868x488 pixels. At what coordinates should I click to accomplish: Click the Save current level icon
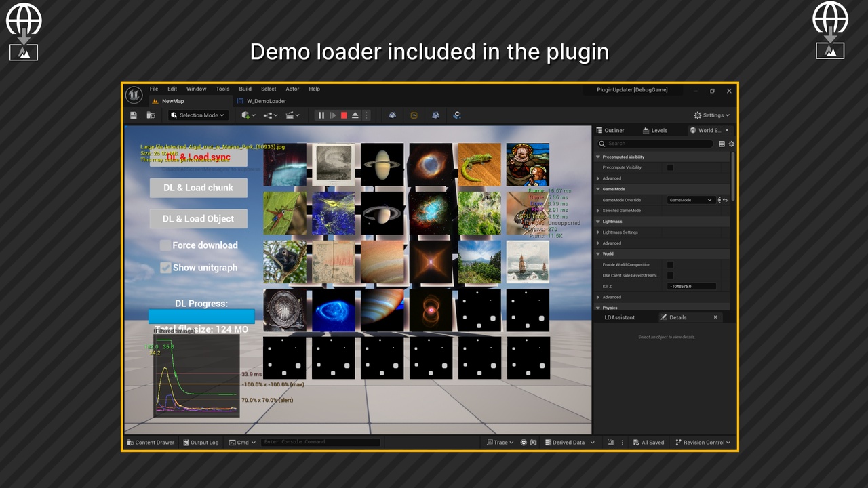point(134,115)
